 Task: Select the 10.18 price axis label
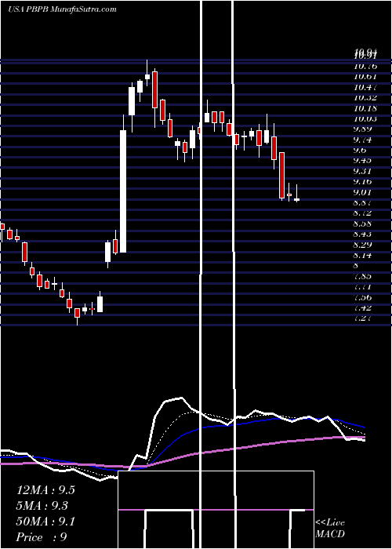pyautogui.click(x=365, y=108)
